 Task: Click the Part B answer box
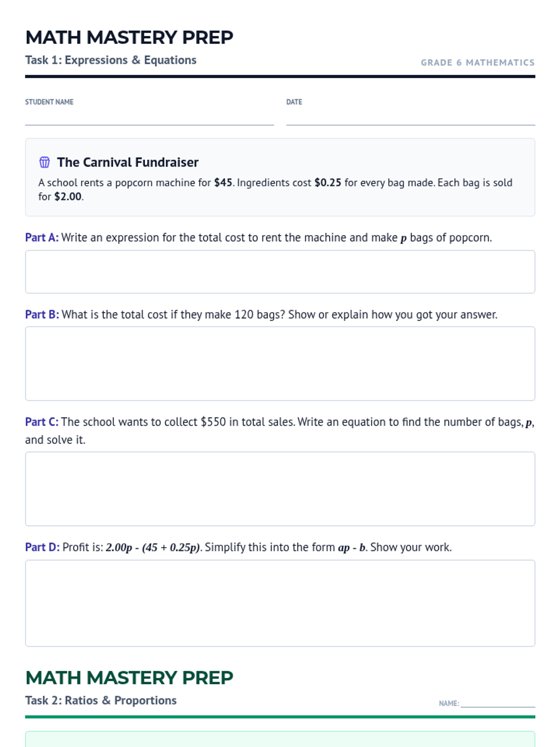(x=280, y=364)
